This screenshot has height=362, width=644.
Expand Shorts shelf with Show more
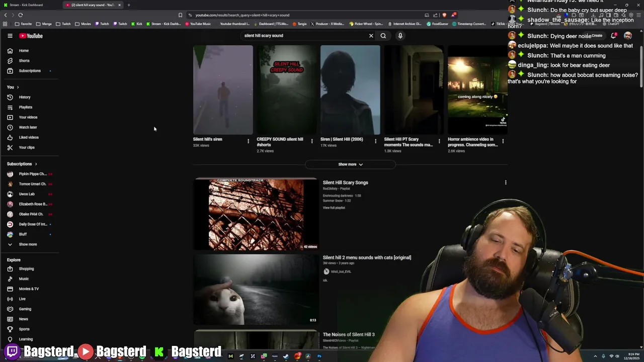(350, 164)
